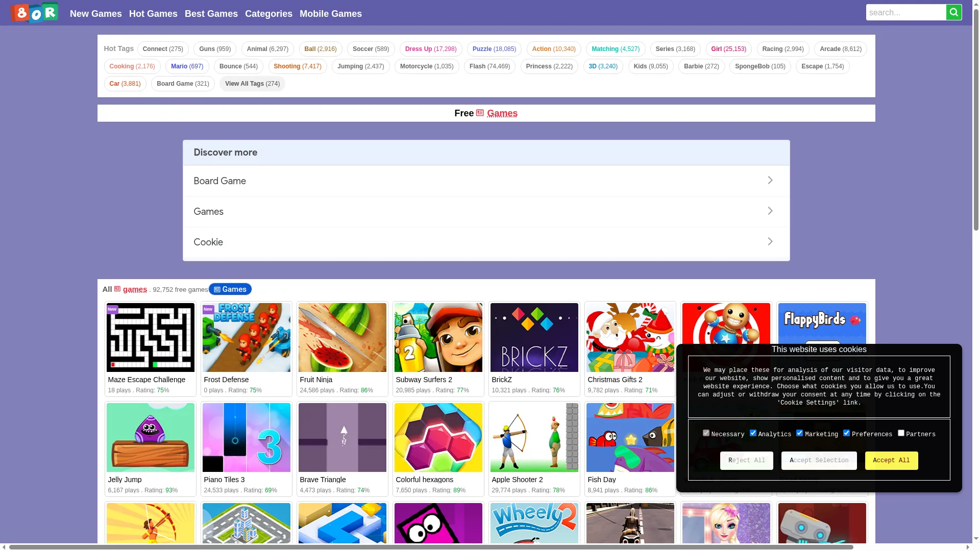Open the Apple Shooter 2 thumbnail

(534, 437)
